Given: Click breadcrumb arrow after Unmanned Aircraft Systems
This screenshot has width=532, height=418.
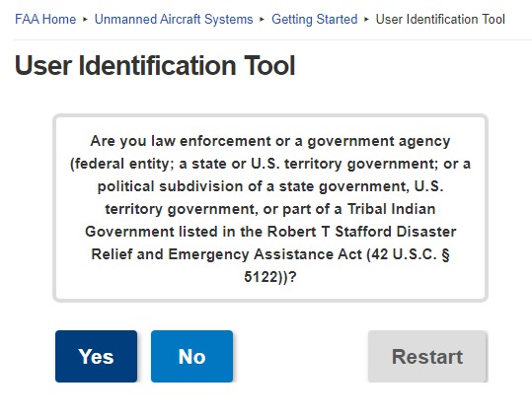Looking at the screenshot, I should coord(262,20).
